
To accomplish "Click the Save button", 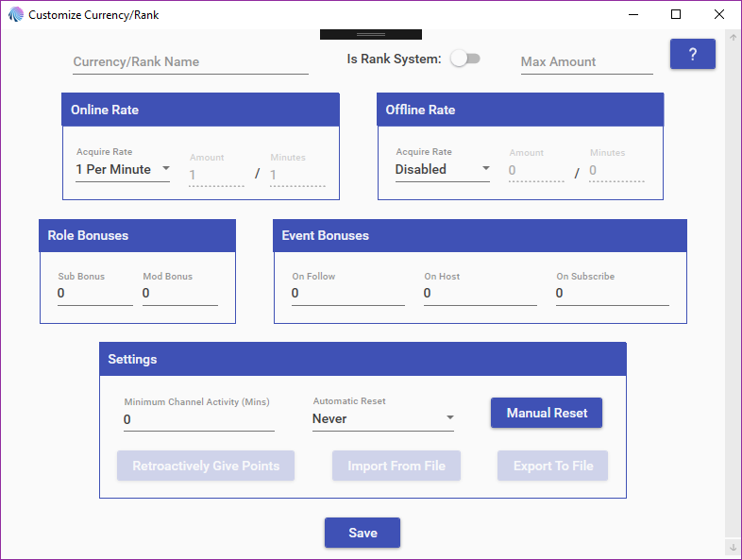I will (x=363, y=533).
